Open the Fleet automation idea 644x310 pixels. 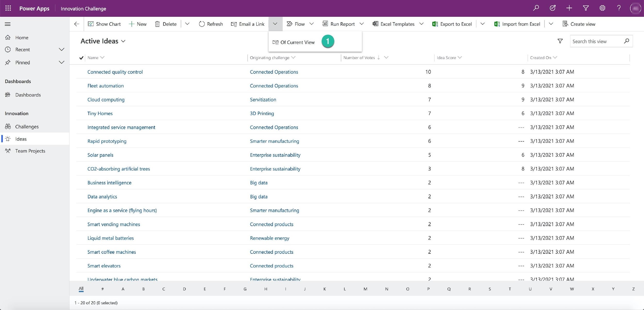point(105,86)
